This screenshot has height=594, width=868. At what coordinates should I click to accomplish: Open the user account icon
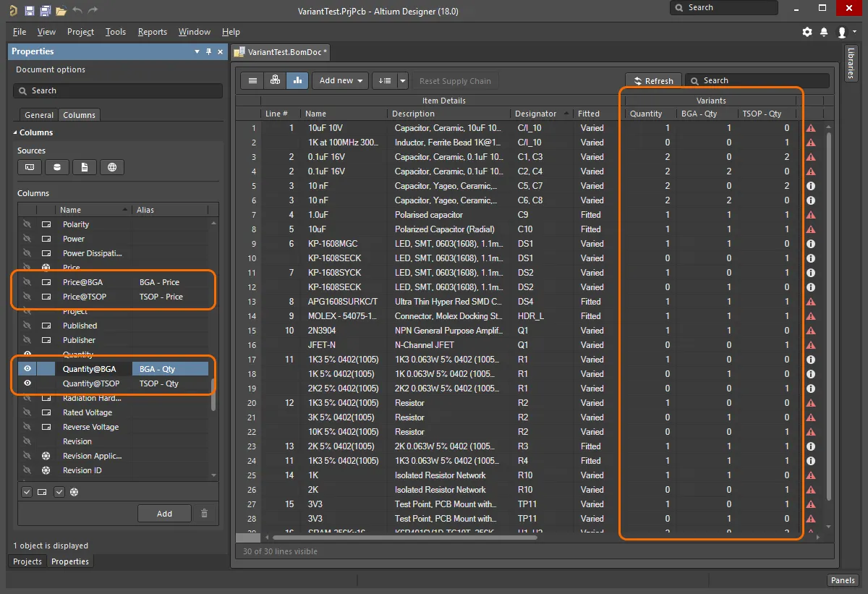click(841, 32)
